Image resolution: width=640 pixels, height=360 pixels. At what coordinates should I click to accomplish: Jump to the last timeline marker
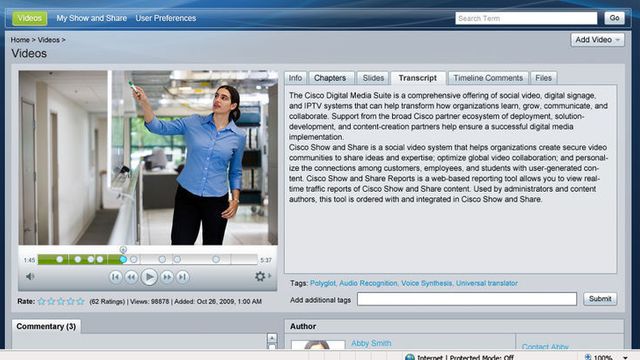pyautogui.click(x=216, y=259)
